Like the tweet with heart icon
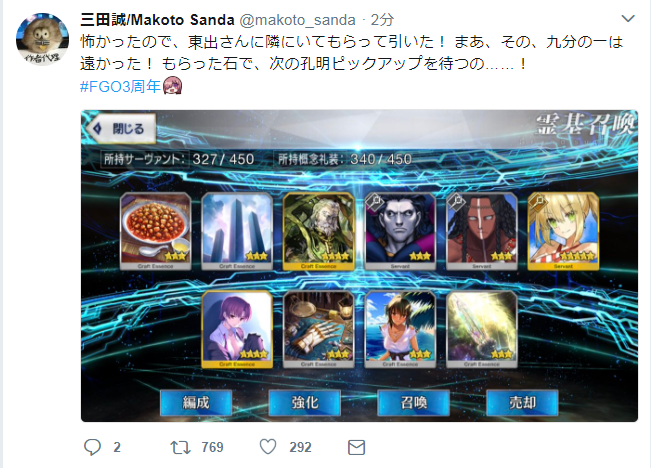The image size is (651, 468). (x=268, y=447)
